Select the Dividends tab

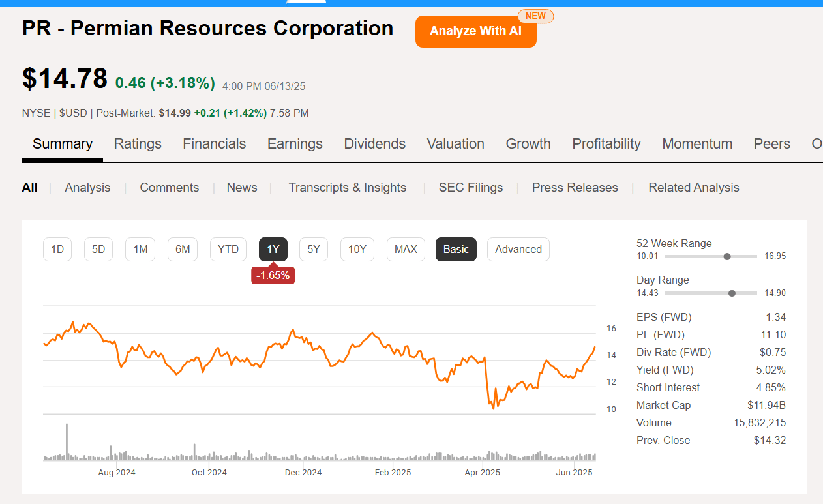point(374,143)
